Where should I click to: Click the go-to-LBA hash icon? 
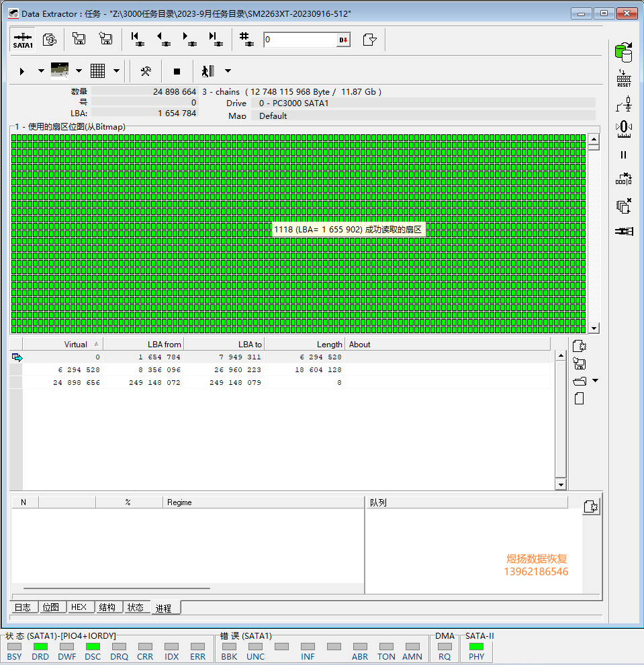click(246, 40)
